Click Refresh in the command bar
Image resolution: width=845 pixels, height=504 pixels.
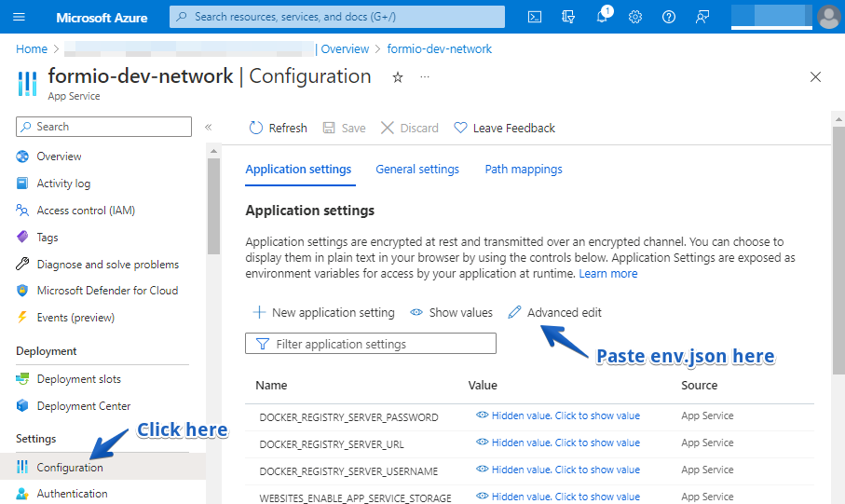(278, 129)
